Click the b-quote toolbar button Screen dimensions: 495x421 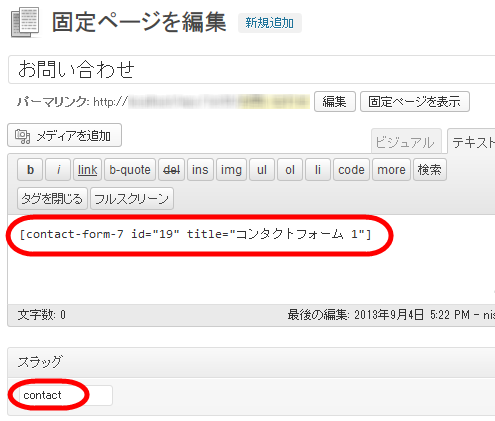point(130,170)
